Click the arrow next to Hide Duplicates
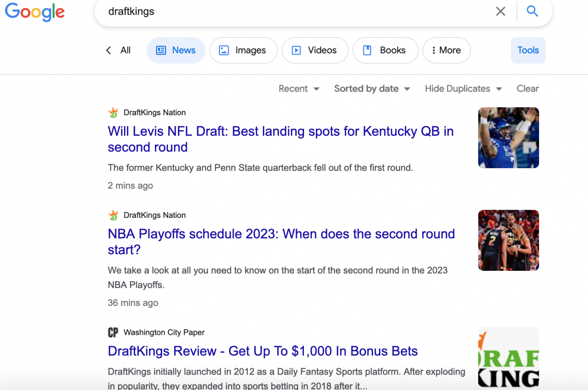The image size is (588, 390). pos(499,89)
